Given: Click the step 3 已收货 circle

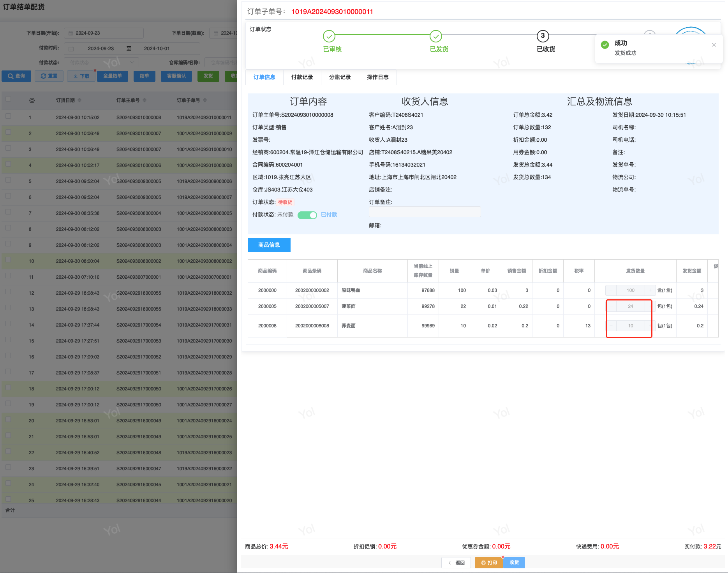Looking at the screenshot, I should click(543, 36).
